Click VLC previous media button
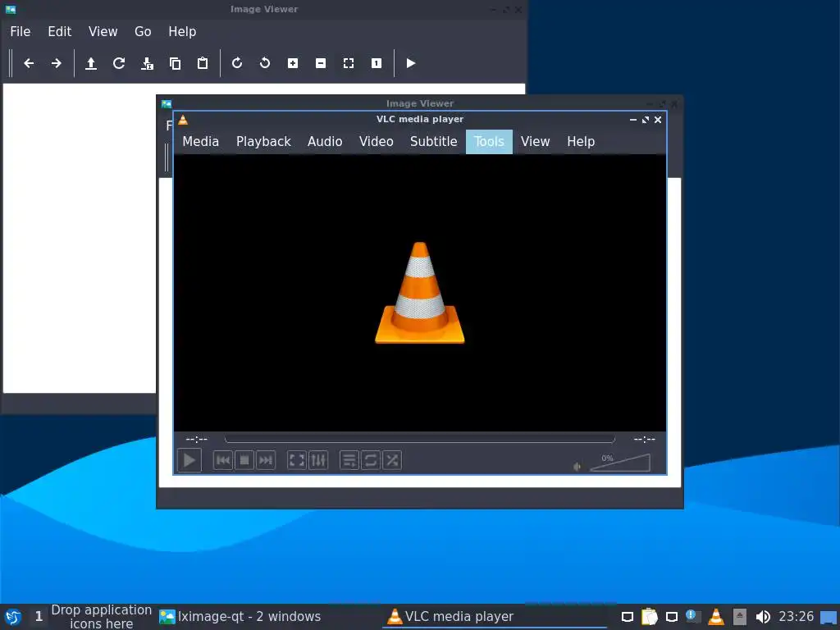Screen dimensions: 840x630 [223, 460]
